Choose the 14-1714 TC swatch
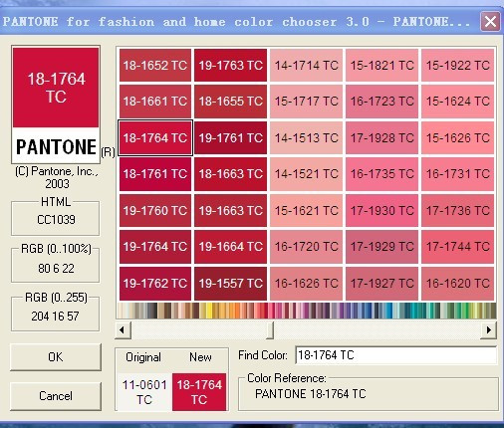 306,65
